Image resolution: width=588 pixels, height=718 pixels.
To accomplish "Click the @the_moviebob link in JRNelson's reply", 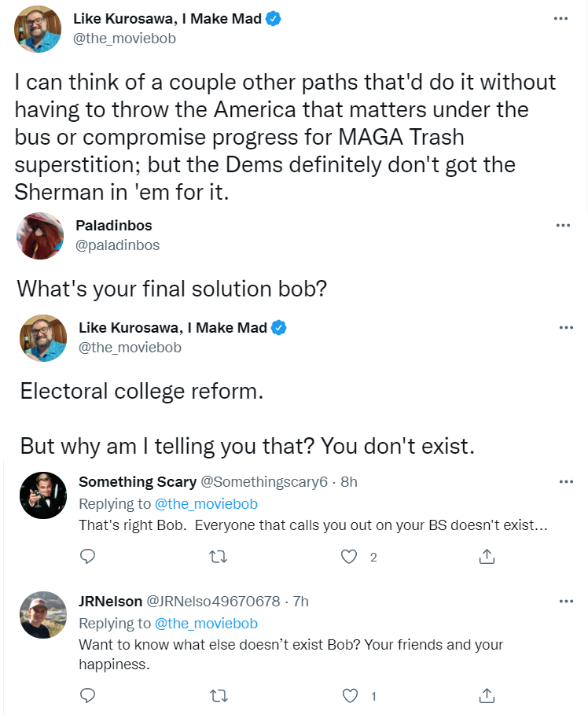I will [206, 624].
